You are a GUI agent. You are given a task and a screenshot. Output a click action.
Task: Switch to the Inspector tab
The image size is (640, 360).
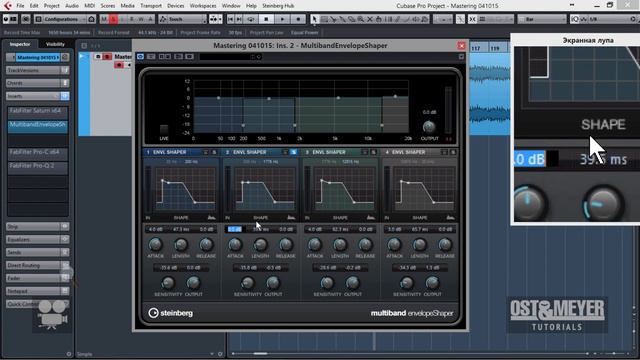[x=20, y=44]
